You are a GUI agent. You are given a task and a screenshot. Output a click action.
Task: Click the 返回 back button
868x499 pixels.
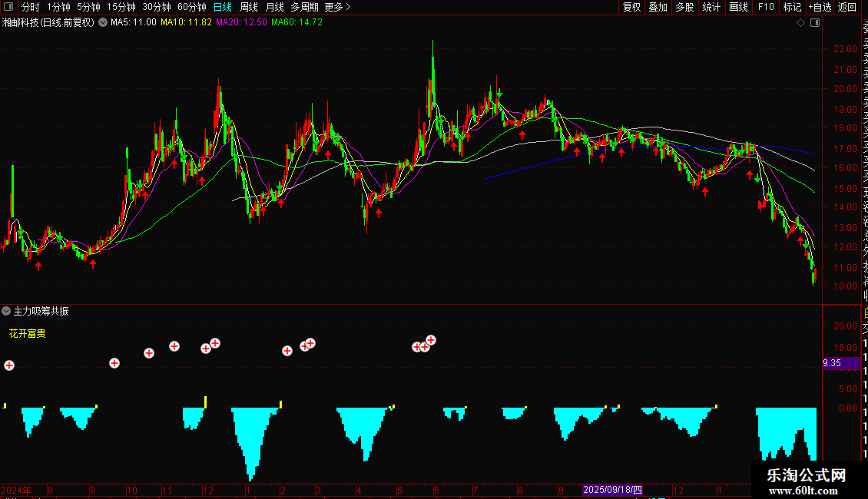[x=847, y=7]
